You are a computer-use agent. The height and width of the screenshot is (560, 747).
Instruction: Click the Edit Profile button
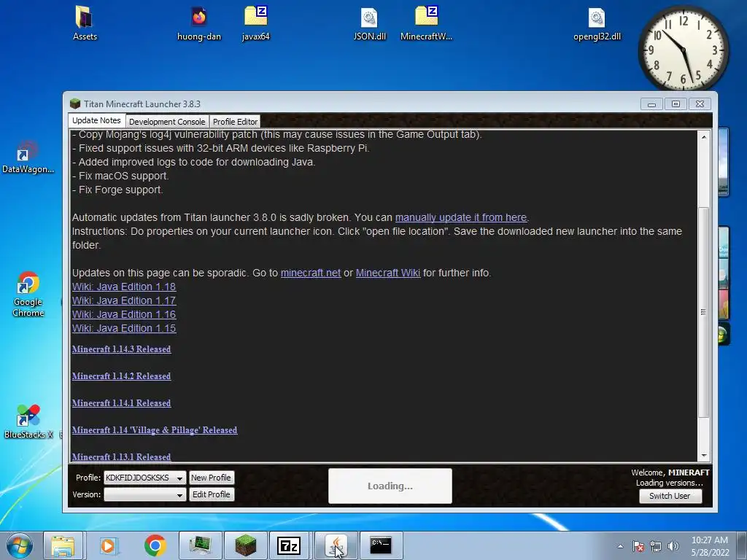point(211,494)
